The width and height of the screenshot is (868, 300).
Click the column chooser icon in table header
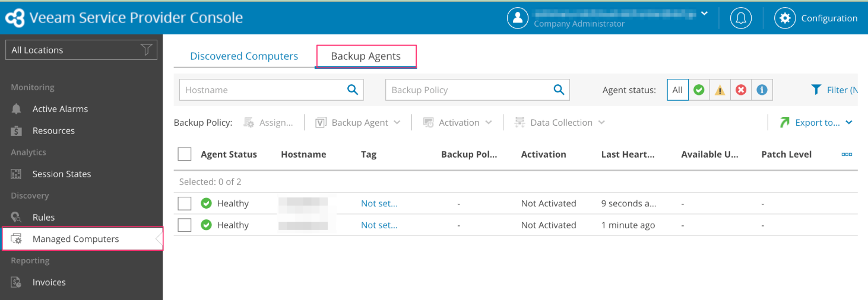(847, 154)
